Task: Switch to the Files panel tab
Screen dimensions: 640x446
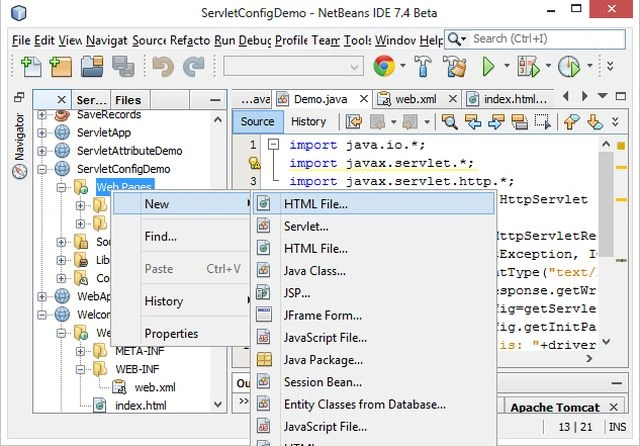Action: pos(128,100)
